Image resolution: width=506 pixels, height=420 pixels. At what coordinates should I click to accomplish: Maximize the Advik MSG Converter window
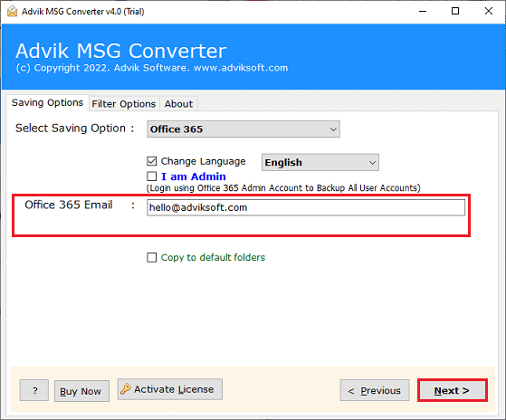[x=455, y=11]
